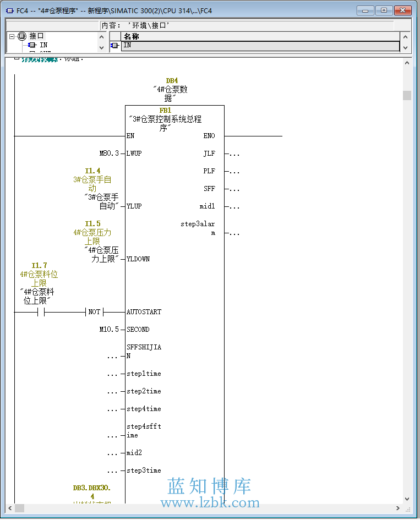The width and height of the screenshot is (420, 520).
Task: Click the step4time input placeholder dots
Action: [112, 409]
